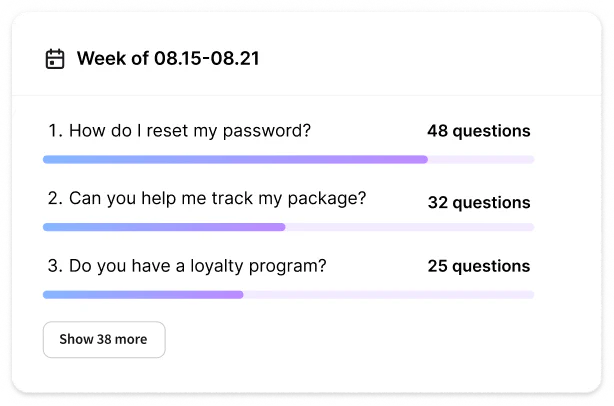Click the '32 questions' count
The width and height of the screenshot is (614, 406).
point(478,203)
